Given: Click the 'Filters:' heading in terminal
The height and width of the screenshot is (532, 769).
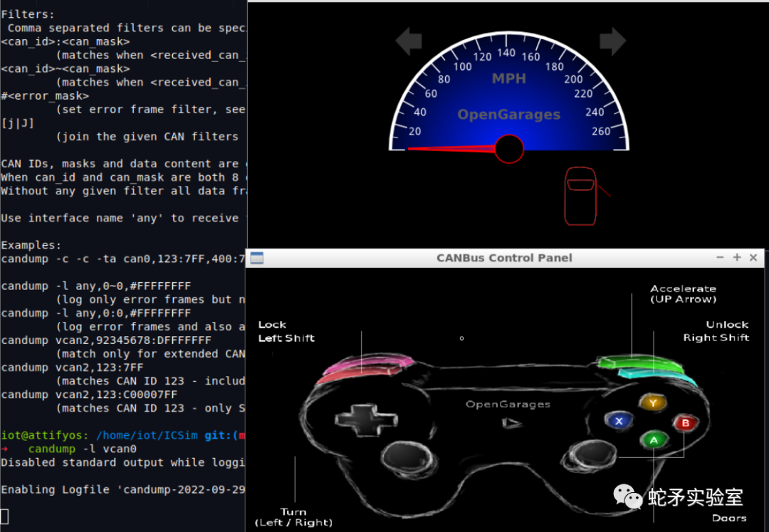Looking at the screenshot, I should click(x=28, y=14).
